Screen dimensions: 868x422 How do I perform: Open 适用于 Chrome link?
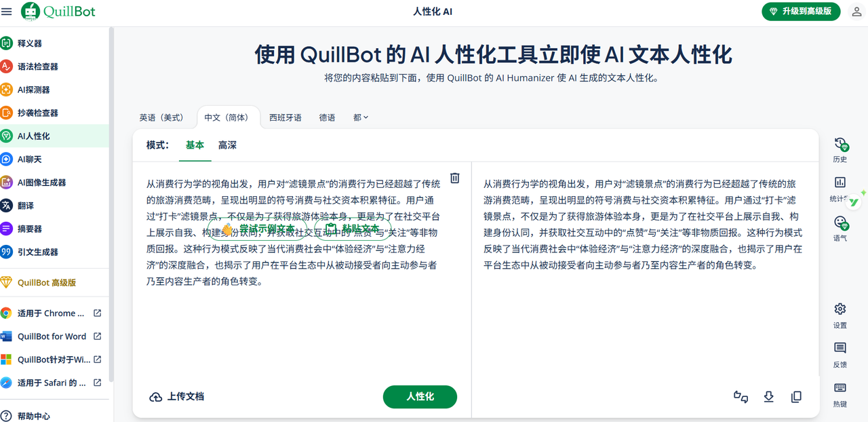[x=51, y=313]
